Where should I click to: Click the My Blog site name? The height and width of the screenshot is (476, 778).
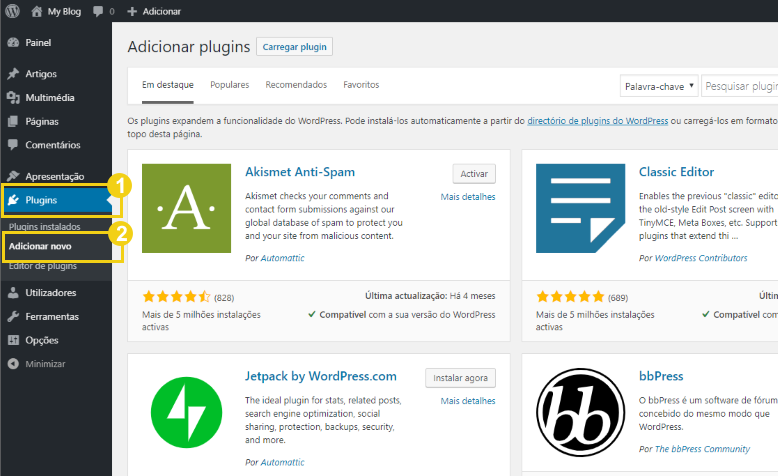click(x=64, y=11)
